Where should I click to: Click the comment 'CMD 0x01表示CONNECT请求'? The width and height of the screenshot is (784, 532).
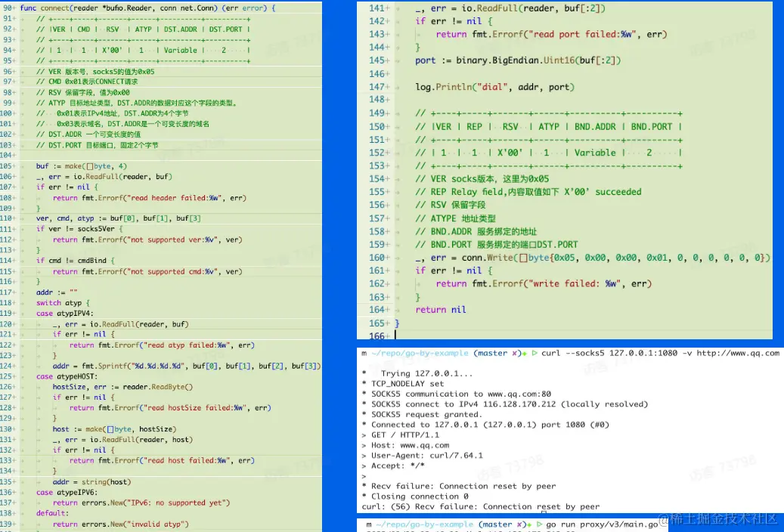coord(86,82)
